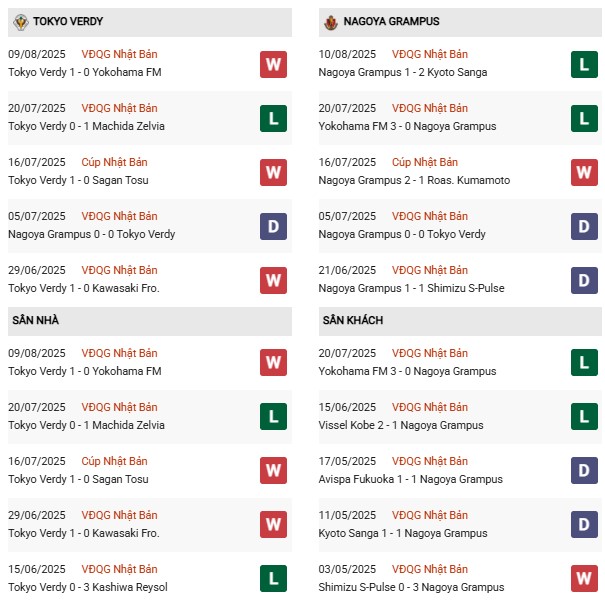Image resolution: width=605 pixels, height=602 pixels.
Task: Click L badge for Nagoya Grampus vs Kyoto Sanga
Action: 584,64
